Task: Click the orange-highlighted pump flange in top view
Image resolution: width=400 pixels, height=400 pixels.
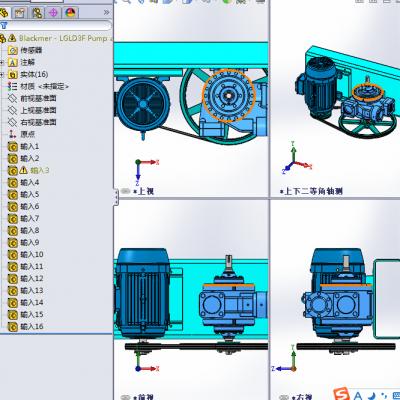Action: pyautogui.click(x=228, y=95)
